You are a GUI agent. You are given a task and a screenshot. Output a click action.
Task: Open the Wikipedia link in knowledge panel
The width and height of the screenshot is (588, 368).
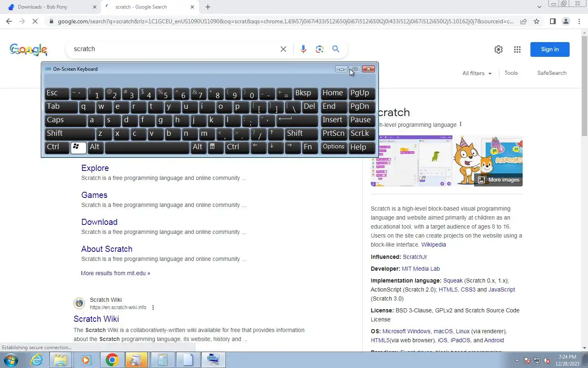coord(434,245)
